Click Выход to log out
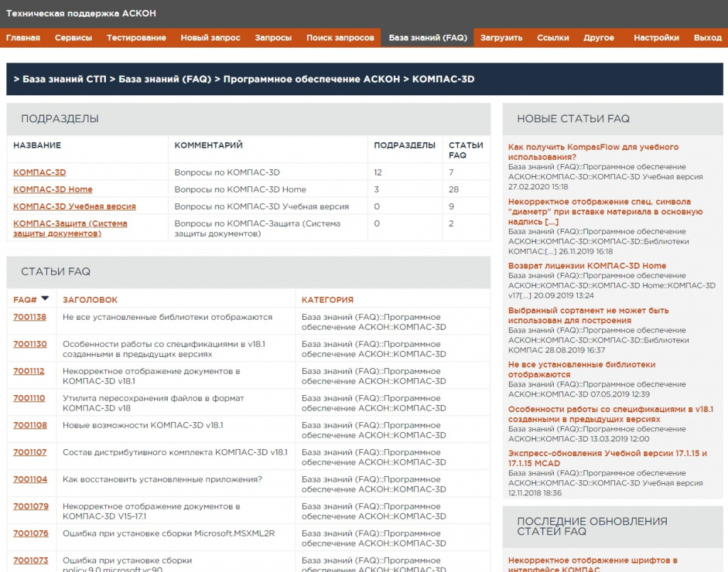This screenshot has height=572, width=728. click(x=707, y=38)
